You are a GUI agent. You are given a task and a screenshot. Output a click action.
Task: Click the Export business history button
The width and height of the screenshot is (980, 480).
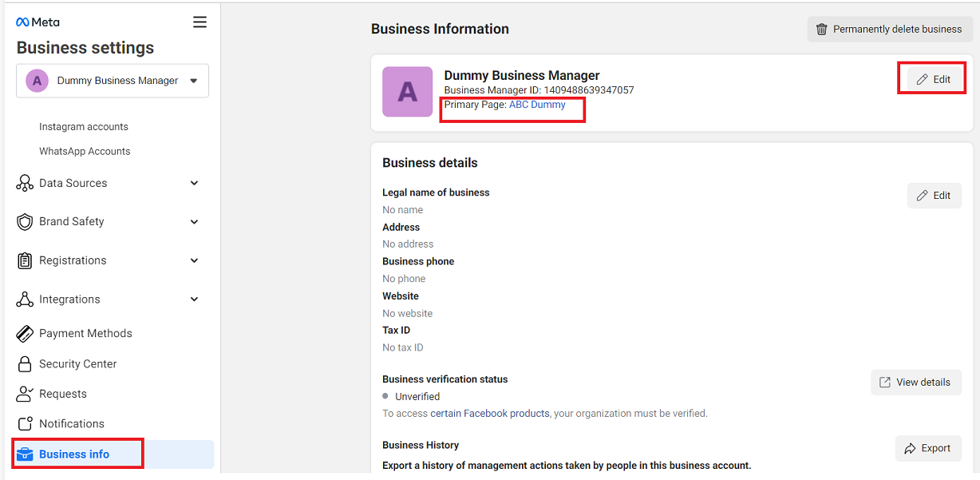pyautogui.click(x=928, y=449)
